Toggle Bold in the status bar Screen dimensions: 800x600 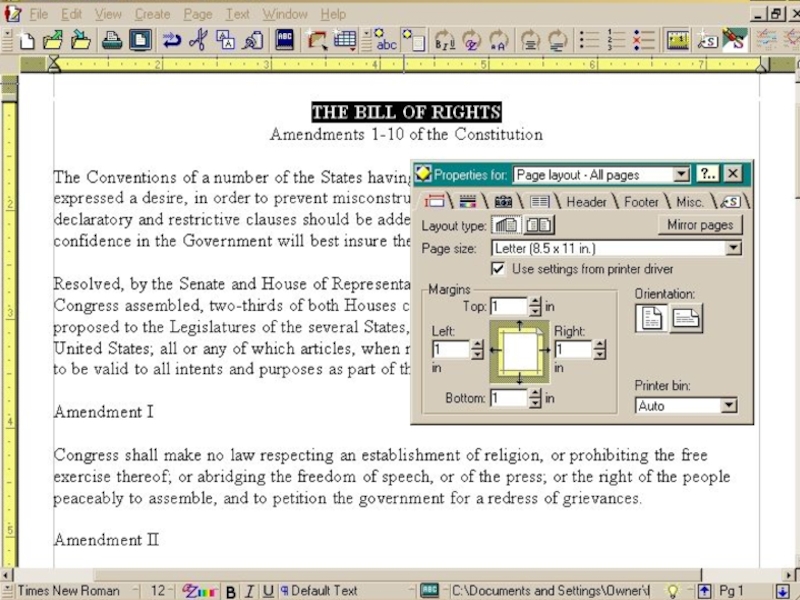pos(231,591)
